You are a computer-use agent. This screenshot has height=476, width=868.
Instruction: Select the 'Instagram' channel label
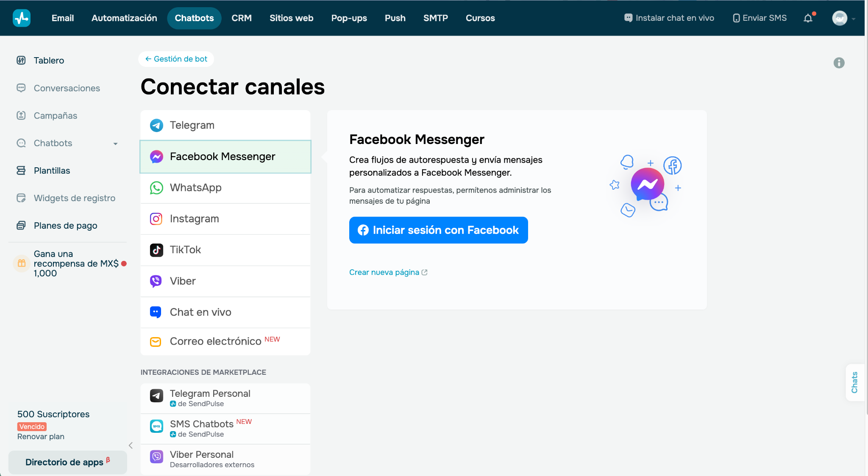(x=195, y=219)
